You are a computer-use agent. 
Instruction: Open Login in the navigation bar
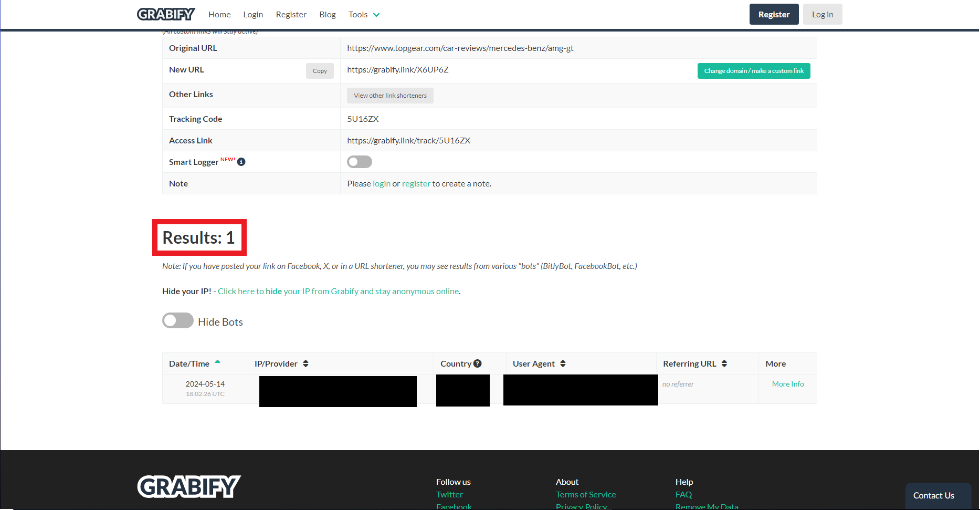click(x=253, y=15)
